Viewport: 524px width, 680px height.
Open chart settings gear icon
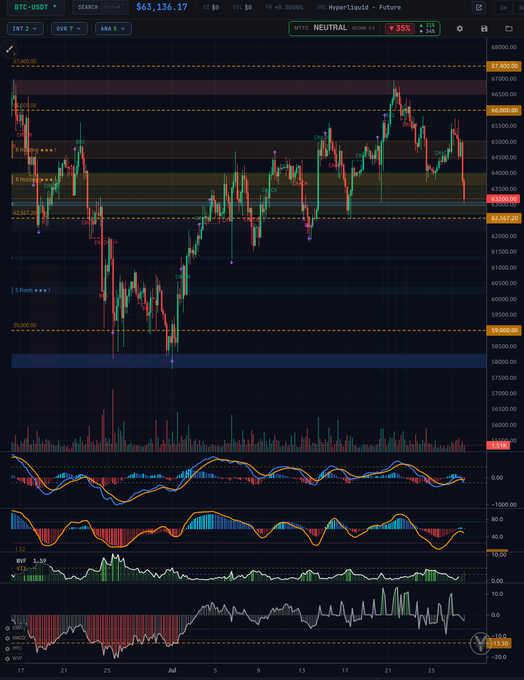pyautogui.click(x=460, y=29)
